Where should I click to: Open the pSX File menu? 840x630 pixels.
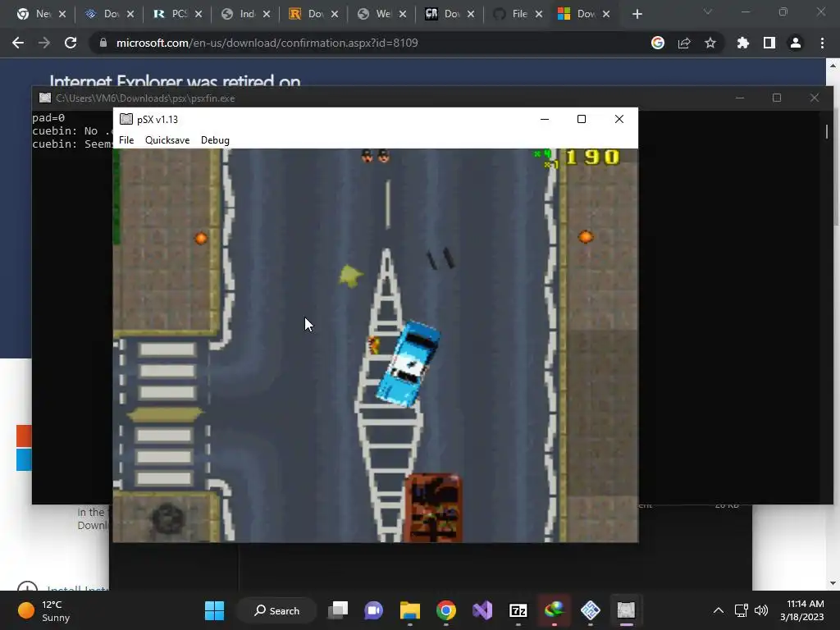click(126, 140)
